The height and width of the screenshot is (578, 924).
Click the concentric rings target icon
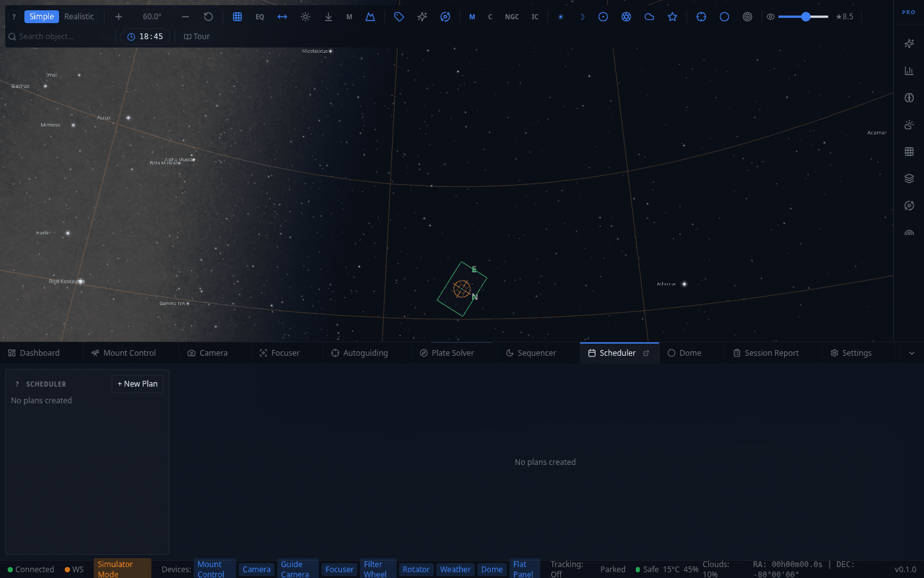[x=748, y=17]
